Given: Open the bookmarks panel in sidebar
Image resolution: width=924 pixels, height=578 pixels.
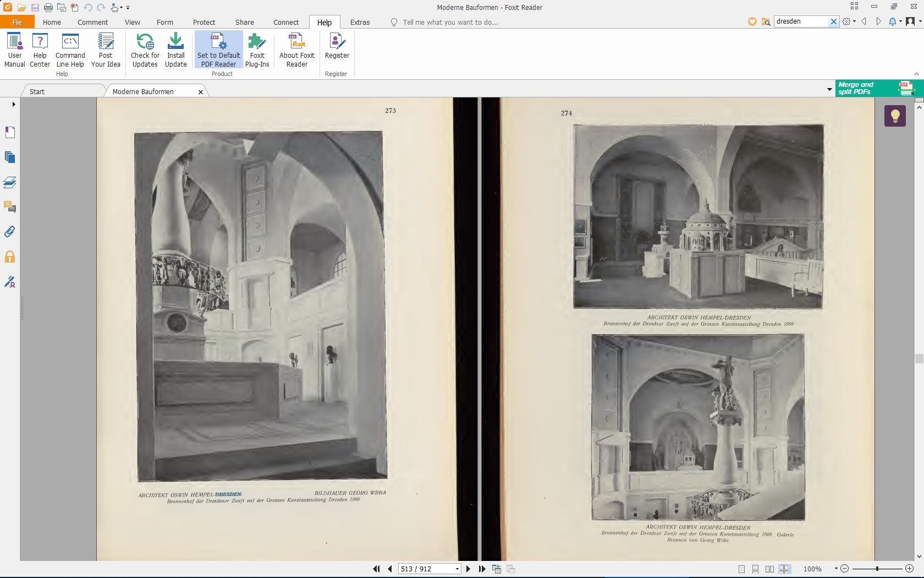Looking at the screenshot, I should [x=10, y=132].
